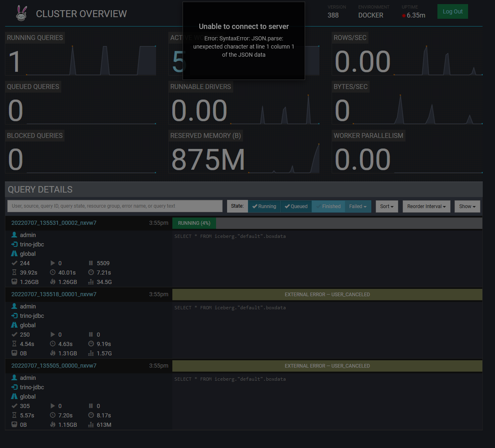Image resolution: width=495 pixels, height=448 pixels.
Task: Click the completed splits checkmark icon beside 250
Action: [x=14, y=334]
